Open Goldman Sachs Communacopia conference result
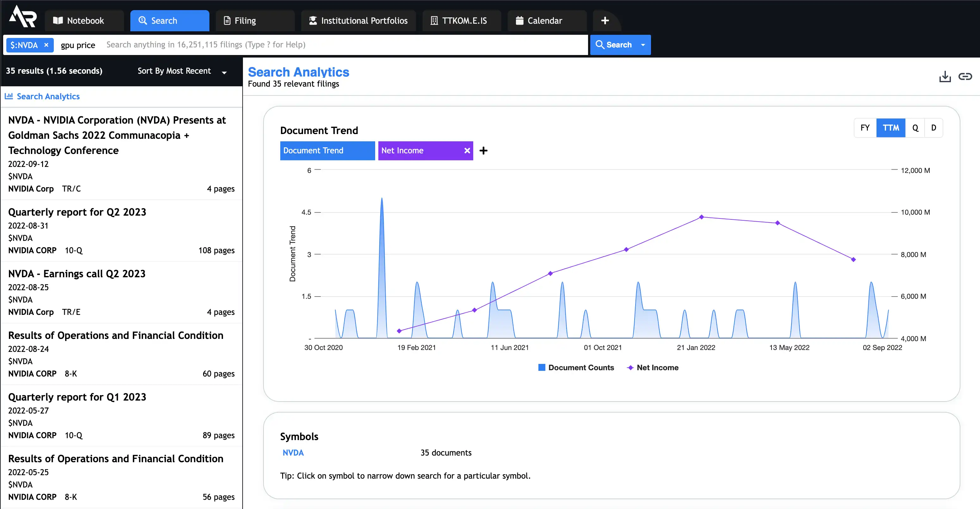Viewport: 980px width, 509px height. [x=122, y=154]
